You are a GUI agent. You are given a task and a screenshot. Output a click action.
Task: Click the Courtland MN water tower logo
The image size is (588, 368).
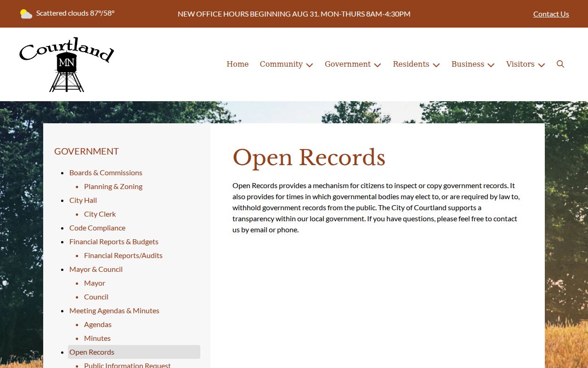pos(67,64)
